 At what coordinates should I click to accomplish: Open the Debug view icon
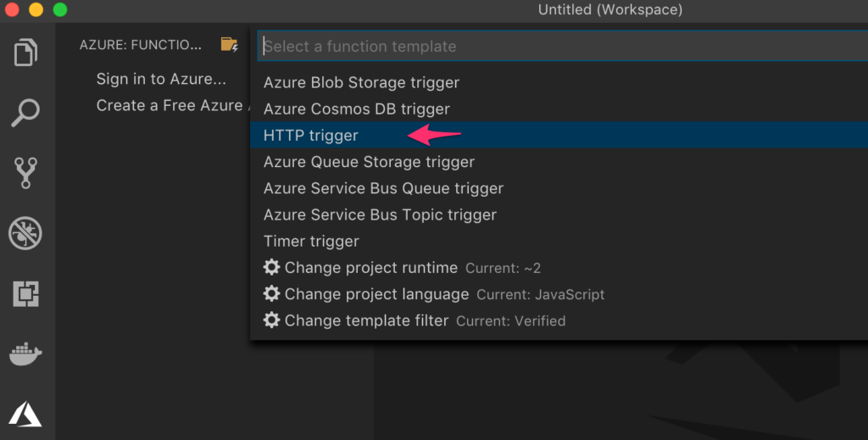26,232
